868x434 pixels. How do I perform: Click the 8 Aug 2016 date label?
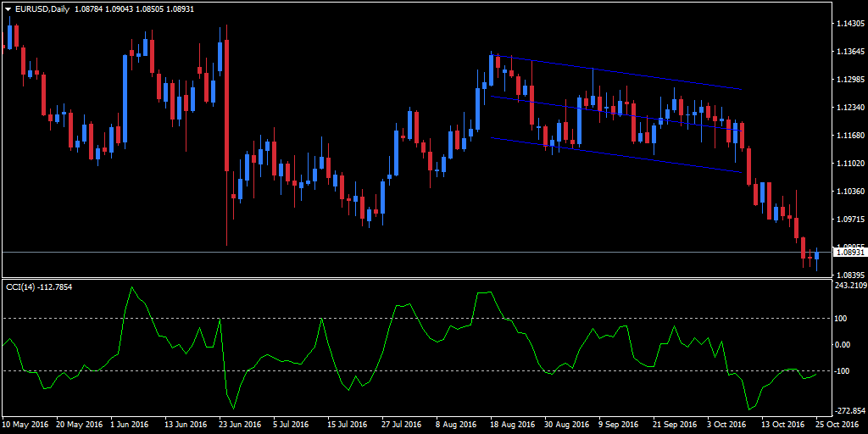[456, 425]
